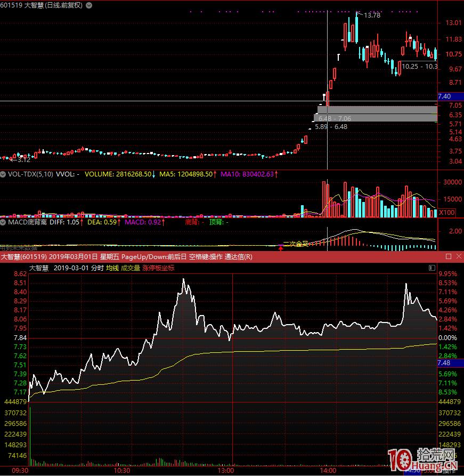Select the 成交量 legend label

pos(131,268)
